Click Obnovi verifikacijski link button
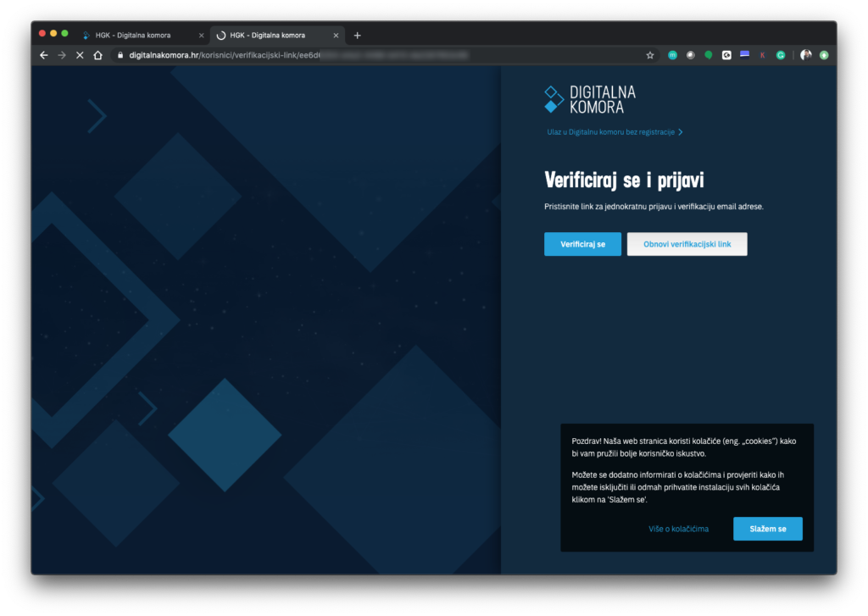Image resolution: width=868 pixels, height=616 pixels. pos(687,244)
